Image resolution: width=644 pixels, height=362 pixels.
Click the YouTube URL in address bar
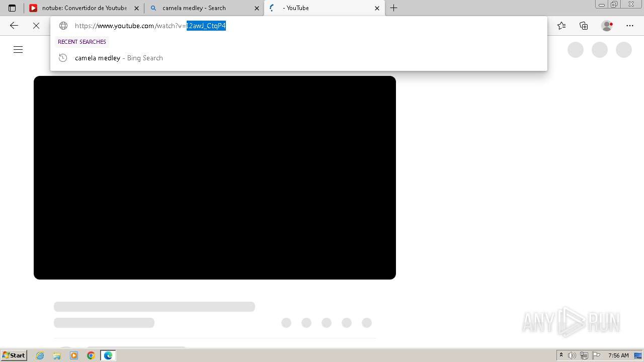tap(150, 26)
